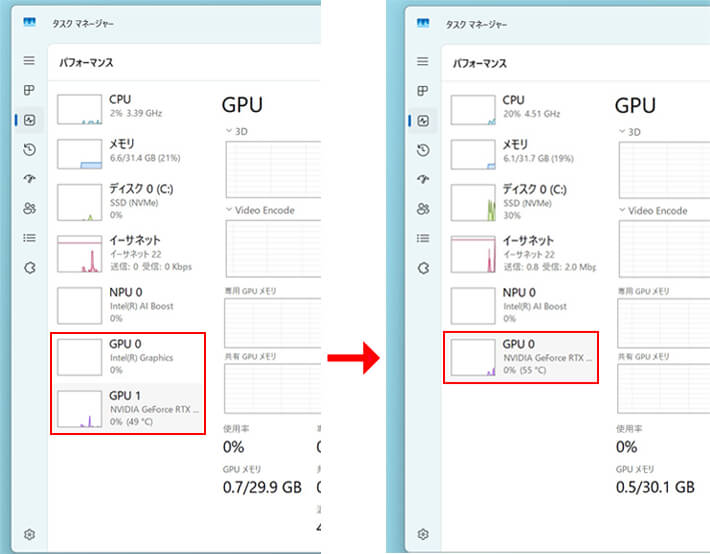710x554 pixels.
Task: Select NPU 0 Intel AI Boost in right window
Action: (522, 306)
